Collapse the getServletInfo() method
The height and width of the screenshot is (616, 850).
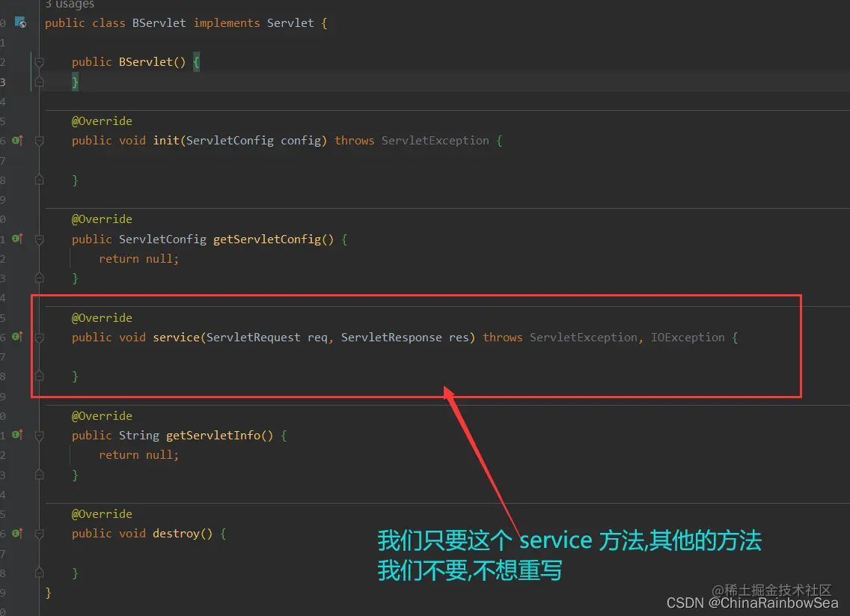coord(39,436)
